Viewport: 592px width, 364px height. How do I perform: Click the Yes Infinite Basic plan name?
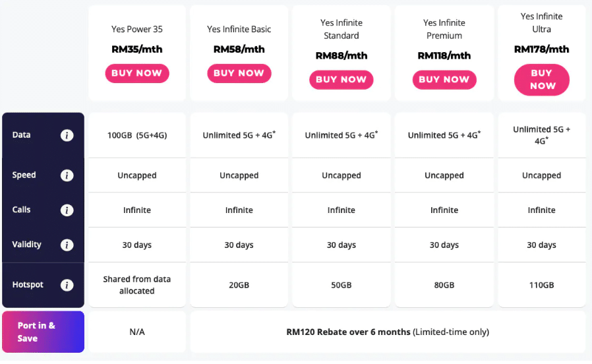click(239, 29)
